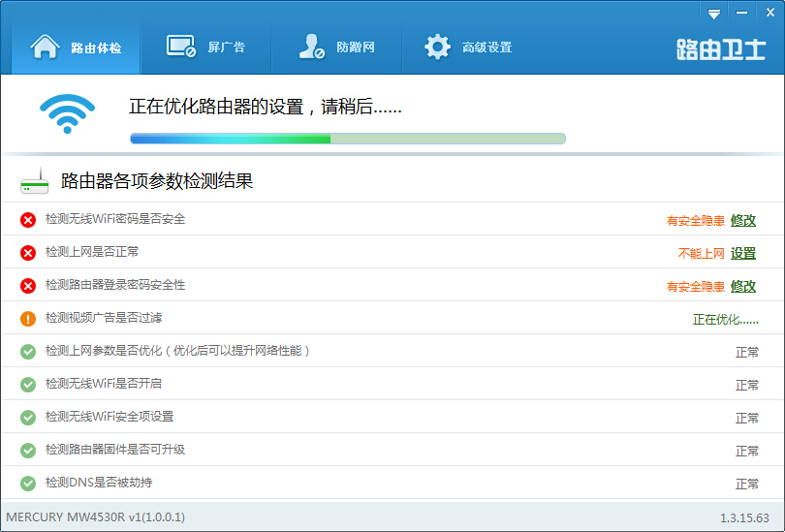Click red error icon for 检测无线WiFi密码是否安全
The height and width of the screenshot is (532, 785).
pyautogui.click(x=28, y=220)
